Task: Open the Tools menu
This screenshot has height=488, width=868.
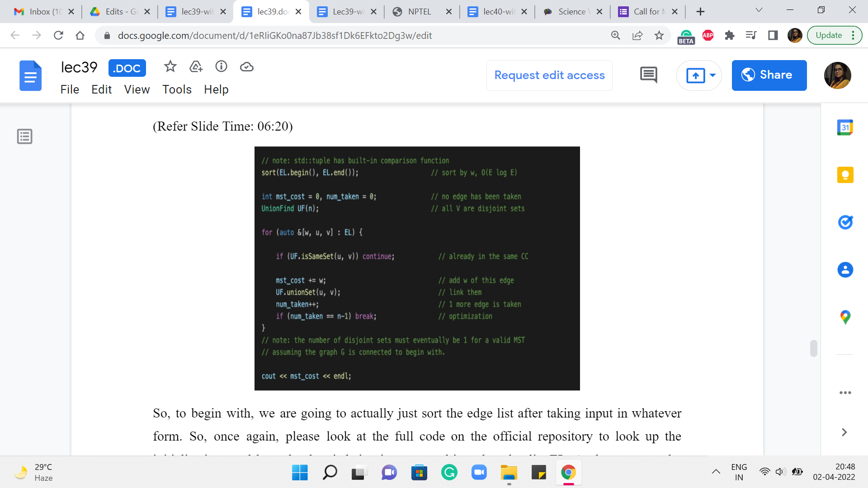Action: coord(177,89)
